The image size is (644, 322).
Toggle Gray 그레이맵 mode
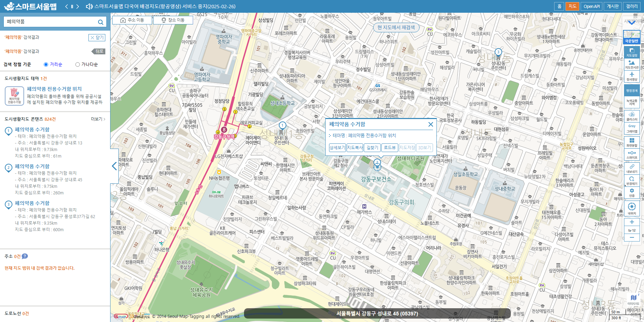pyautogui.click(x=632, y=128)
